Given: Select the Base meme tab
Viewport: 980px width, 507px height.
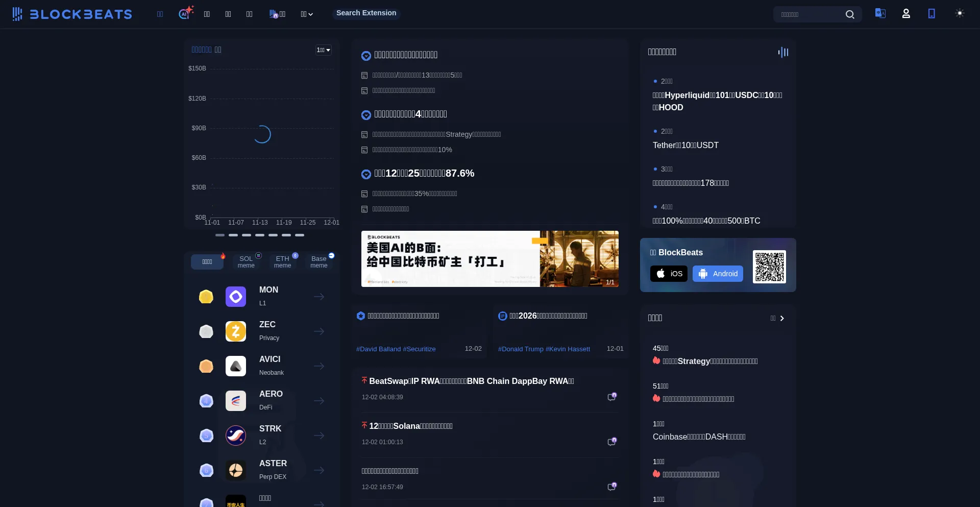Looking at the screenshot, I should [319, 262].
